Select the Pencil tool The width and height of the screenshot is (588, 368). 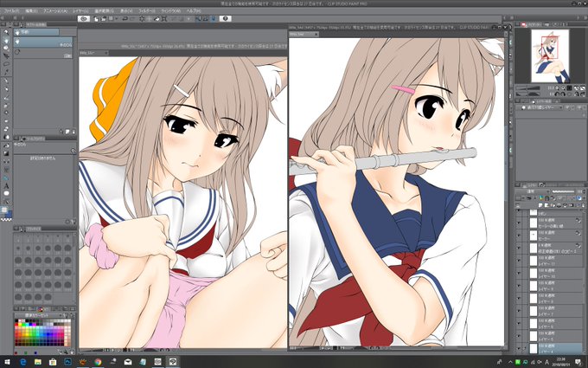(x=6, y=89)
